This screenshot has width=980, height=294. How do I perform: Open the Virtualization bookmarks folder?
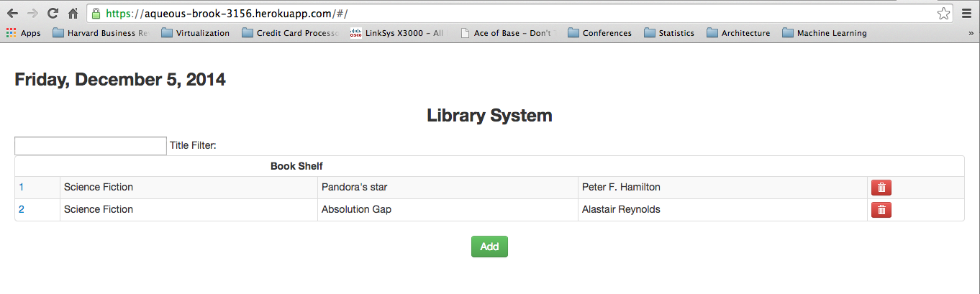point(195,33)
